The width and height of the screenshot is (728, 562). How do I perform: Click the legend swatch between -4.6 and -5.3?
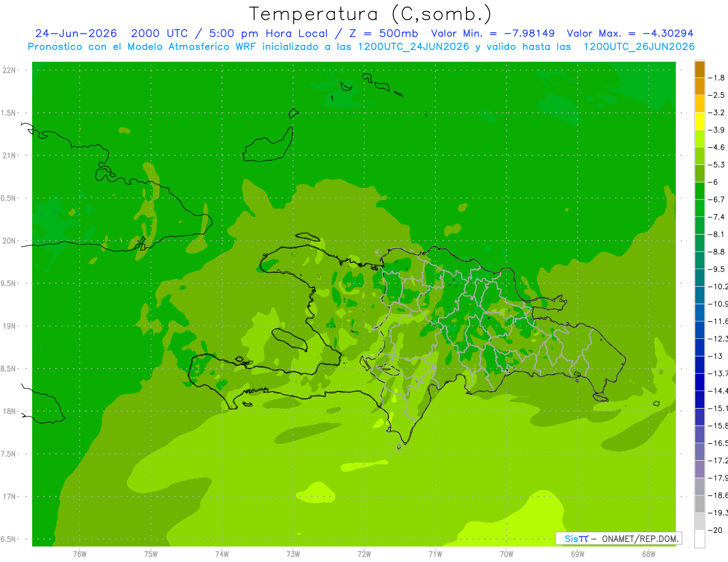tap(699, 156)
